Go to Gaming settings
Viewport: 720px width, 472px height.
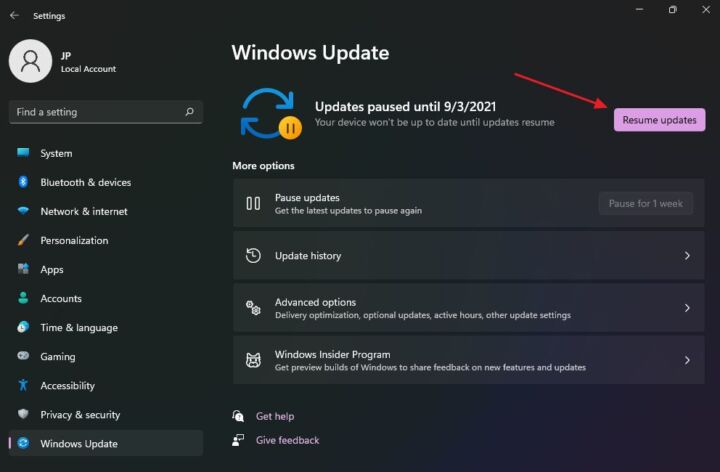pos(106,356)
